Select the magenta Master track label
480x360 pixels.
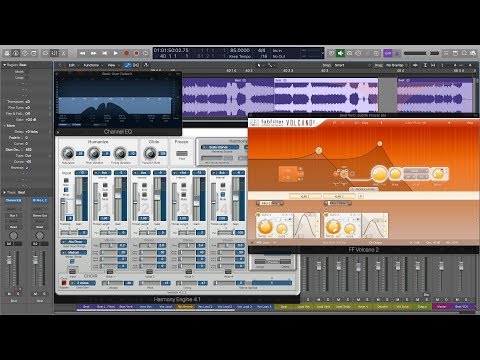[x=441, y=306]
